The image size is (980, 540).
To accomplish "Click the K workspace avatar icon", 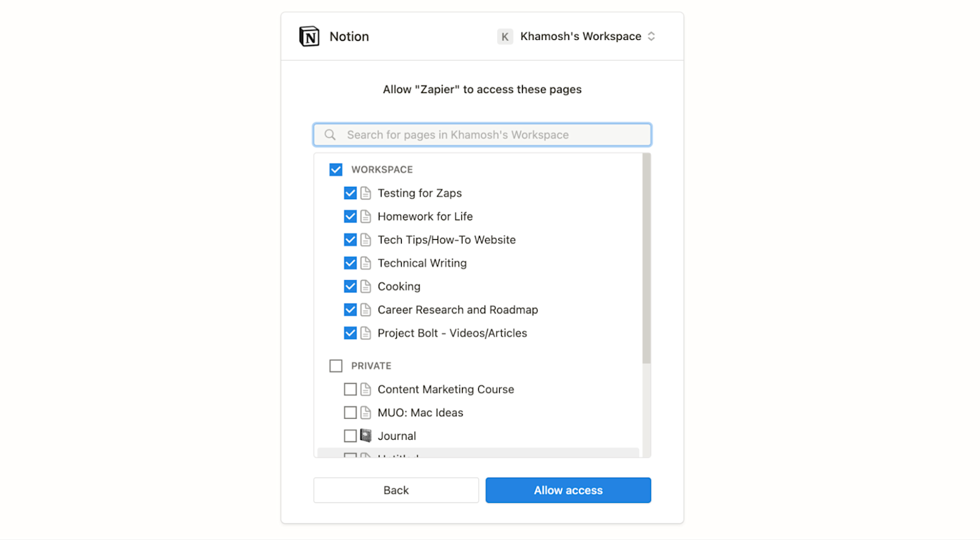I will tap(505, 36).
